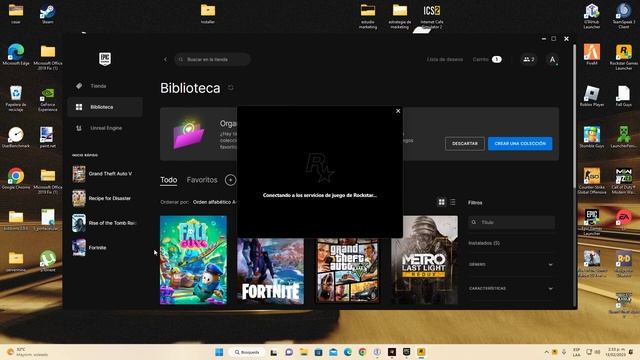
Task: Close the Rockstar connecting dialog
Action: (x=398, y=111)
